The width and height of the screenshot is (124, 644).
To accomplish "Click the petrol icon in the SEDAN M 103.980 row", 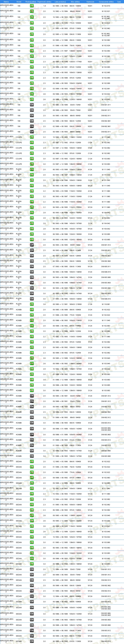I will (x=32, y=543).
